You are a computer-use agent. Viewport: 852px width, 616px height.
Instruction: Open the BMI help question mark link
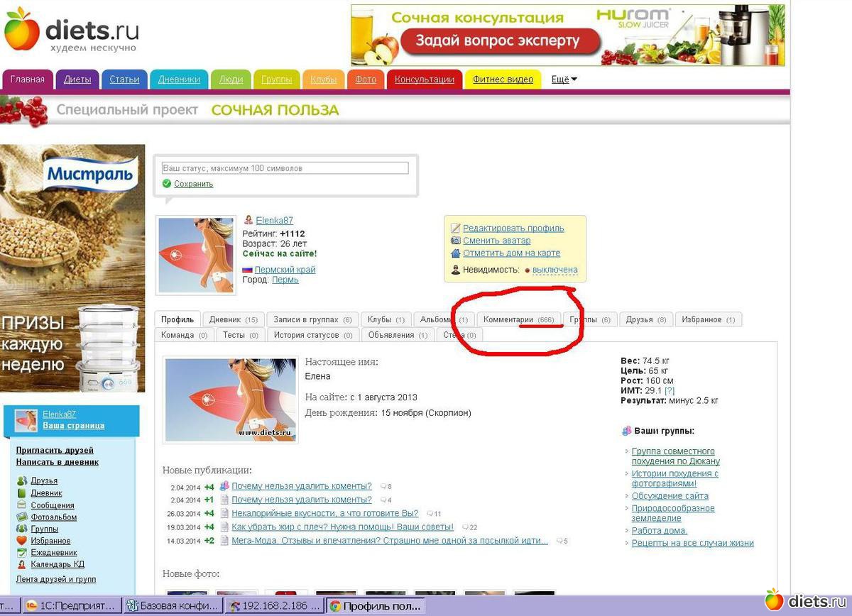(x=669, y=390)
